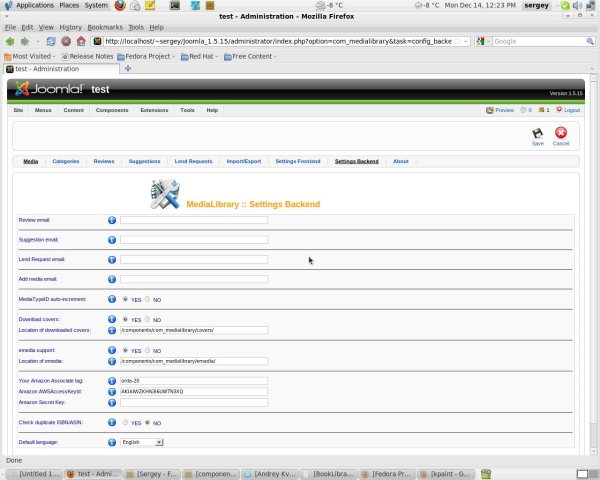Open the Firefox Bookmarks menu
600x480 pixels.
click(x=105, y=28)
